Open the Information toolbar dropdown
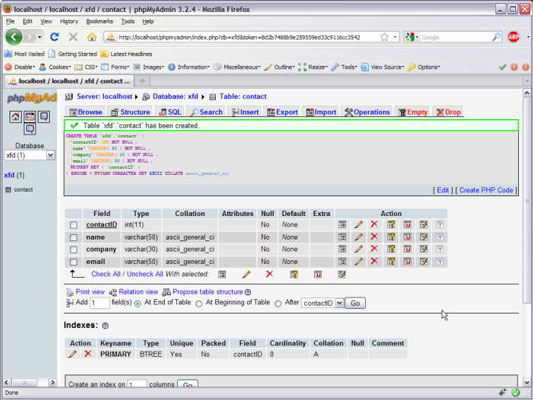Viewport: 533px width, 400px height. 189,67
